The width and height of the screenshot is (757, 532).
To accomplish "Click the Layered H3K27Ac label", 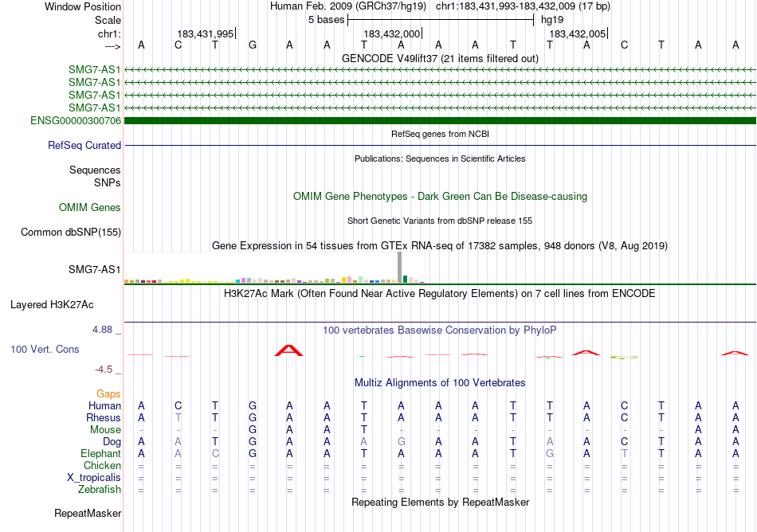I will [52, 305].
